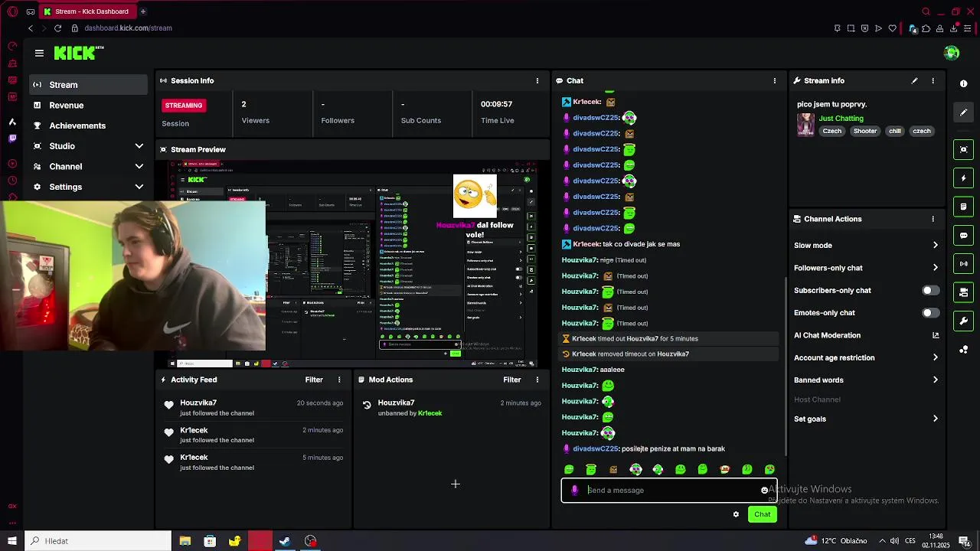The width and height of the screenshot is (980, 551).
Task: Insert the headphones gamer emote
Action: [x=635, y=469]
